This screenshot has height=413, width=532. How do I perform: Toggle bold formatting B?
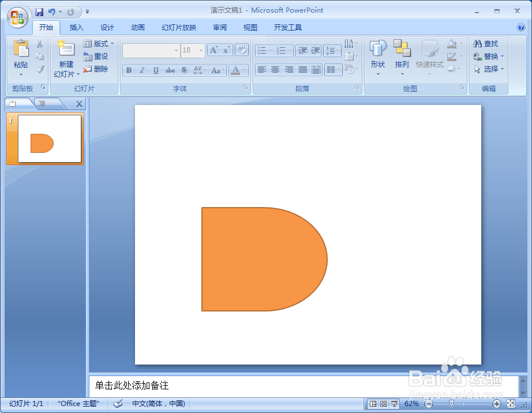pos(129,70)
